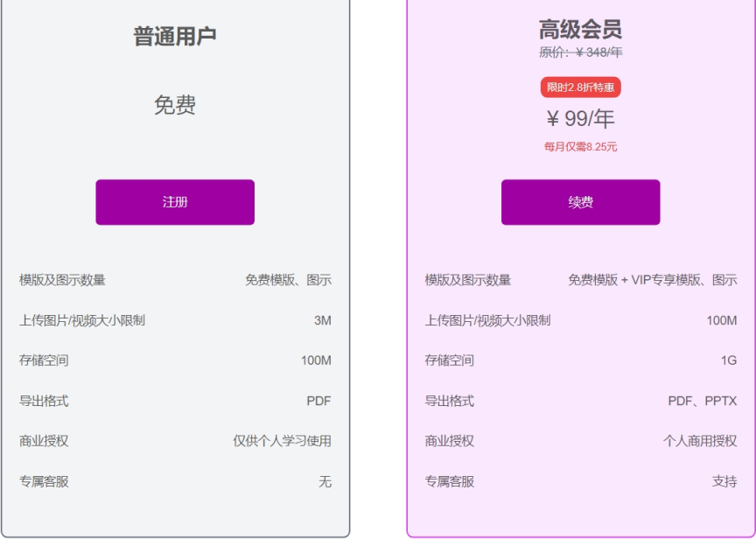
Task: Select the 普通用户 plan heading
Action: (175, 37)
